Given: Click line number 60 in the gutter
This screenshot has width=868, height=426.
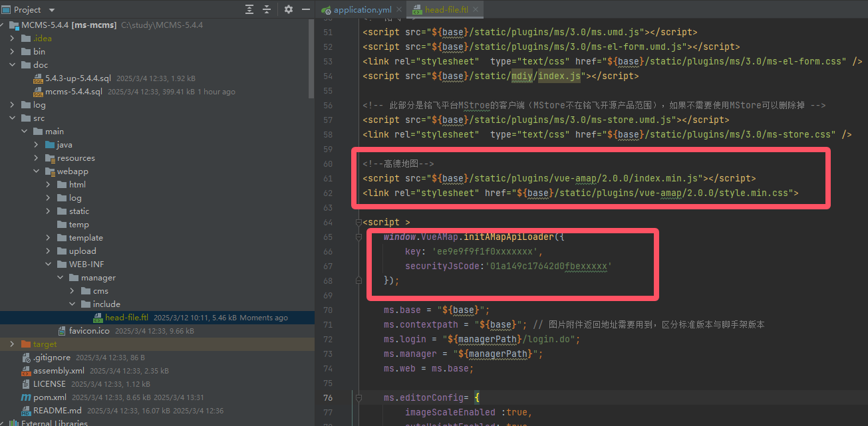Looking at the screenshot, I should pos(327,163).
